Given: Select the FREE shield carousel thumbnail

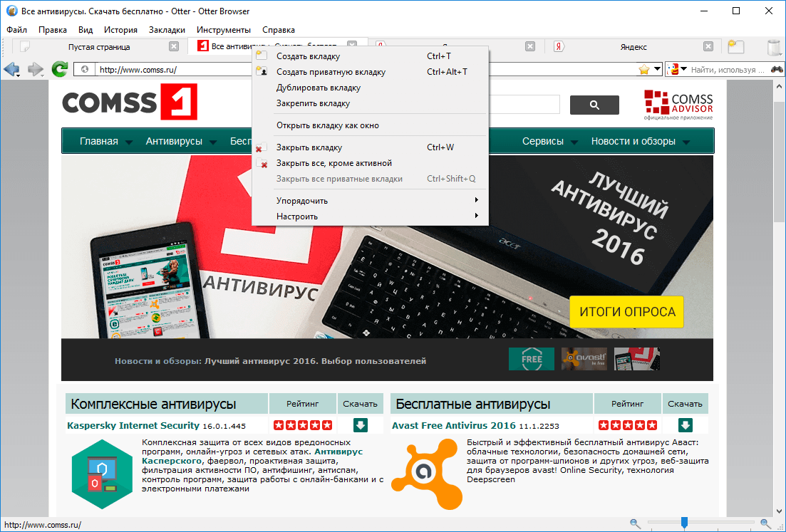Looking at the screenshot, I should [532, 359].
